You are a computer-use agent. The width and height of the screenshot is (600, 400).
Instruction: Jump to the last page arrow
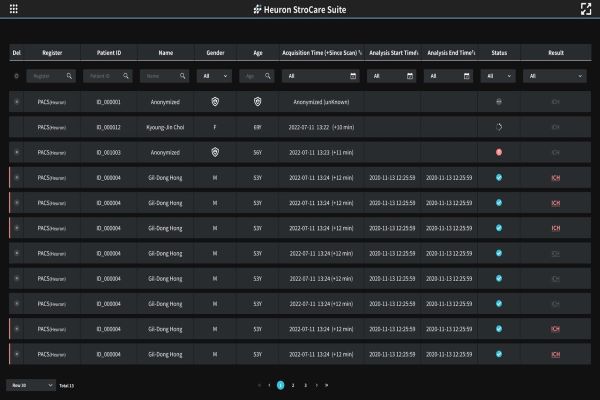point(327,385)
